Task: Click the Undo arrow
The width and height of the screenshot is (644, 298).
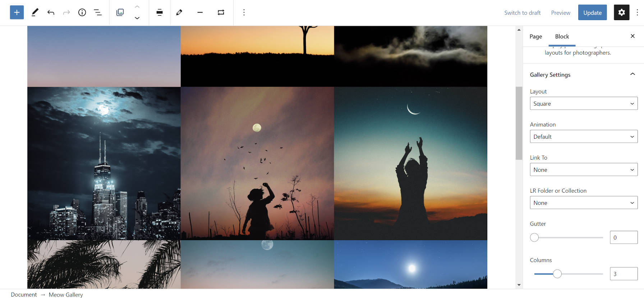Action: click(x=51, y=13)
